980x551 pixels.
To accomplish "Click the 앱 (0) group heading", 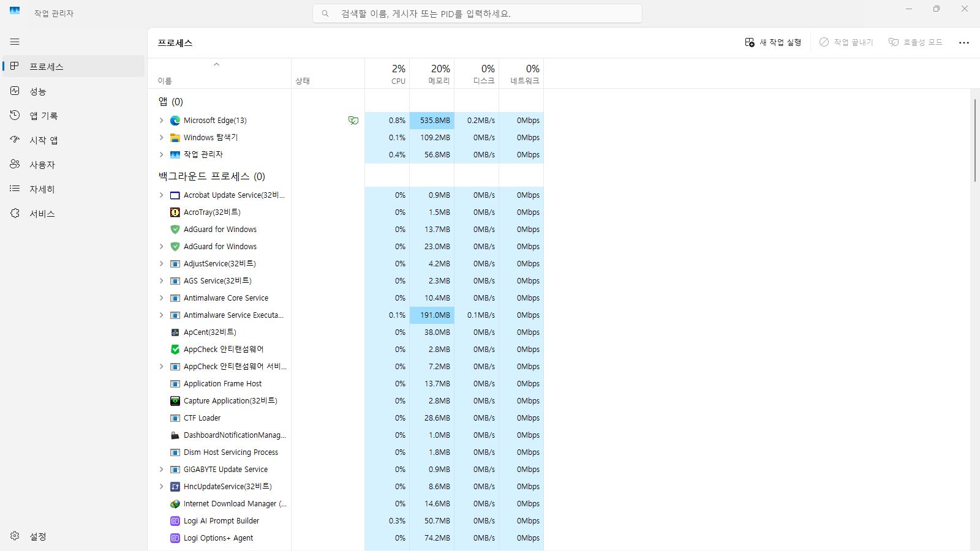I will [171, 102].
